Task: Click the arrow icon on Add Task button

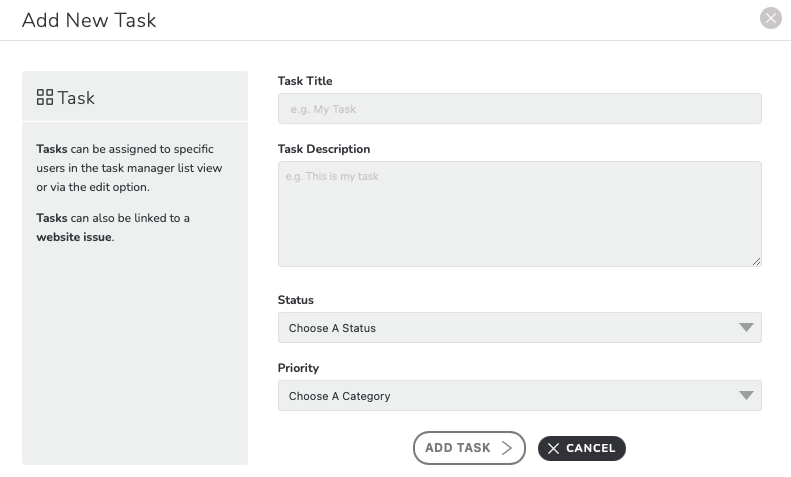Action: pos(506,448)
